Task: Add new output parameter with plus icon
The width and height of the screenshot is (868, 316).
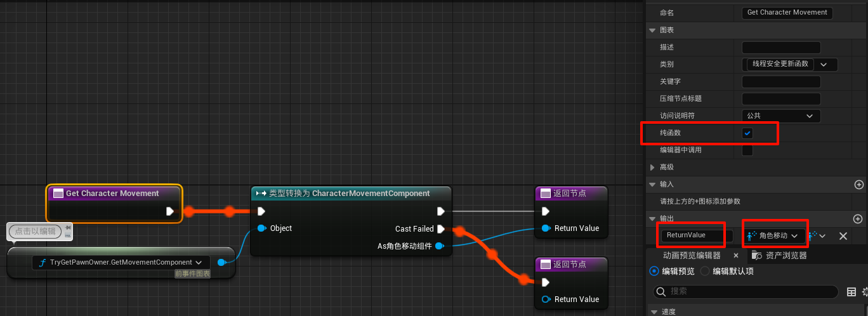Action: click(859, 218)
